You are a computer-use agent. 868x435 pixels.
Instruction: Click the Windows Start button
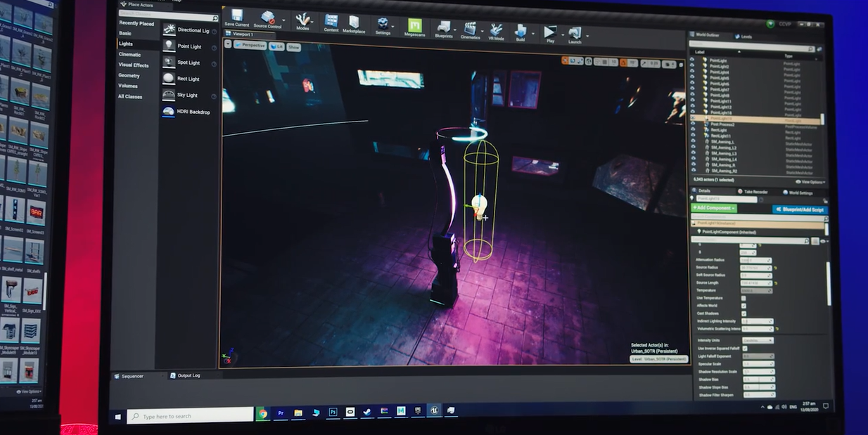click(x=118, y=417)
